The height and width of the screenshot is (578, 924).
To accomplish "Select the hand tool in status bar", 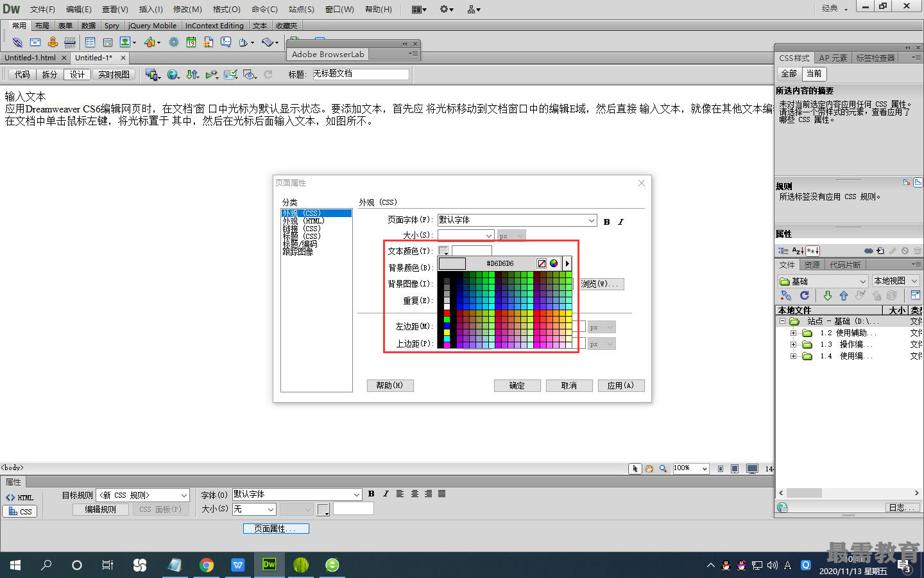I will (x=649, y=469).
